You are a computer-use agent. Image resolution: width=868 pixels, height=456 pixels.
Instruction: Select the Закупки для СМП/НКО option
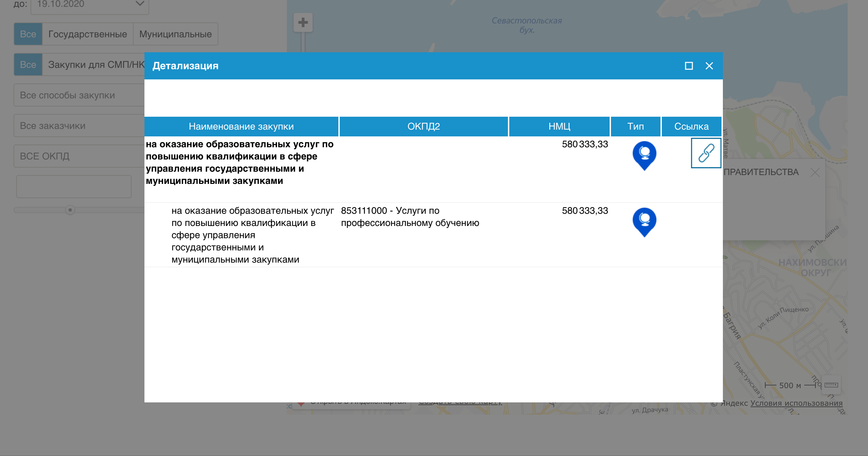coord(96,64)
